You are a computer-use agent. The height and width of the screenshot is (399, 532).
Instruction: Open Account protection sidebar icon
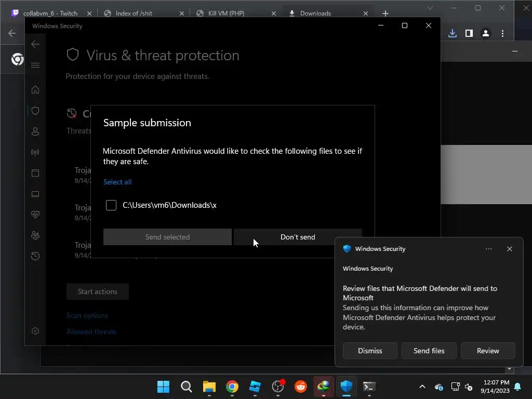[35, 131]
